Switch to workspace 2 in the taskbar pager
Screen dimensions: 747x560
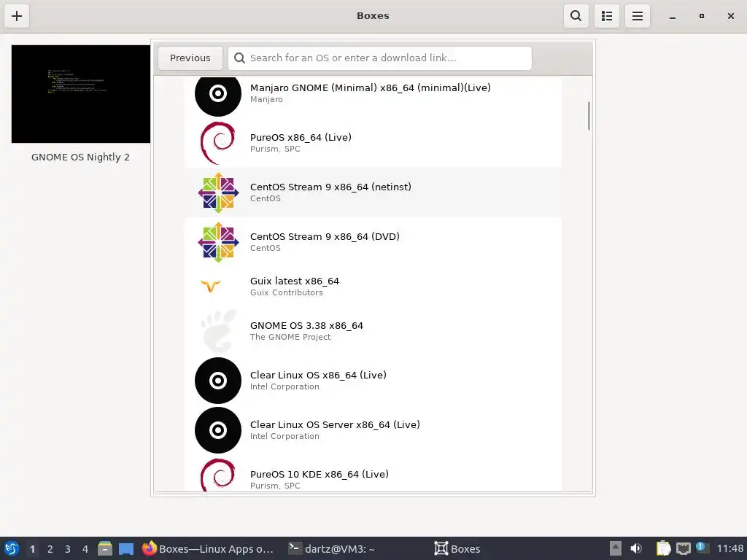pos(50,549)
